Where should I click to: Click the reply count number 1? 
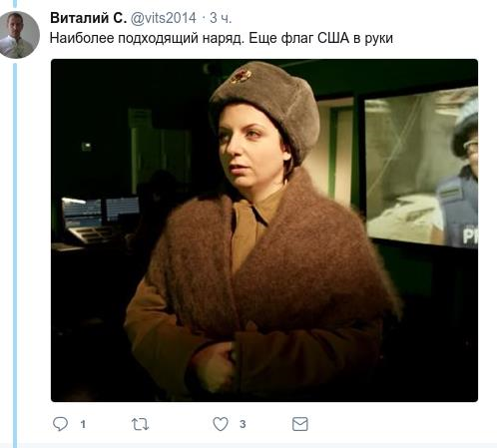click(x=83, y=424)
